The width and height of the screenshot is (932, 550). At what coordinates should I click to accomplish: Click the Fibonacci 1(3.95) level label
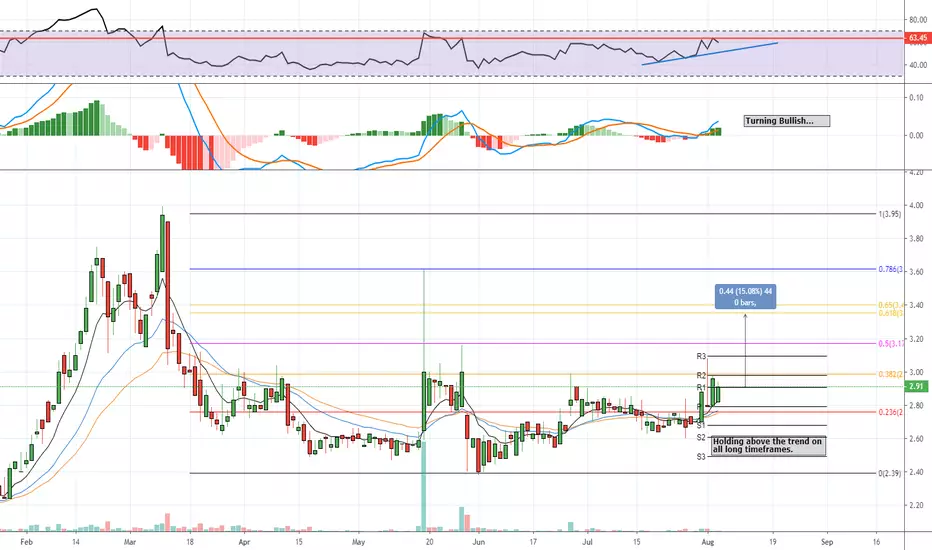(x=889, y=214)
